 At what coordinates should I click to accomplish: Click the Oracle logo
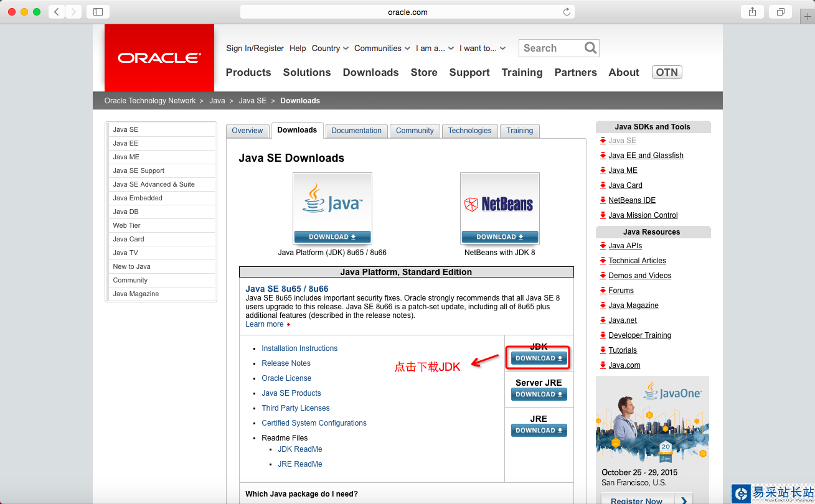point(159,58)
